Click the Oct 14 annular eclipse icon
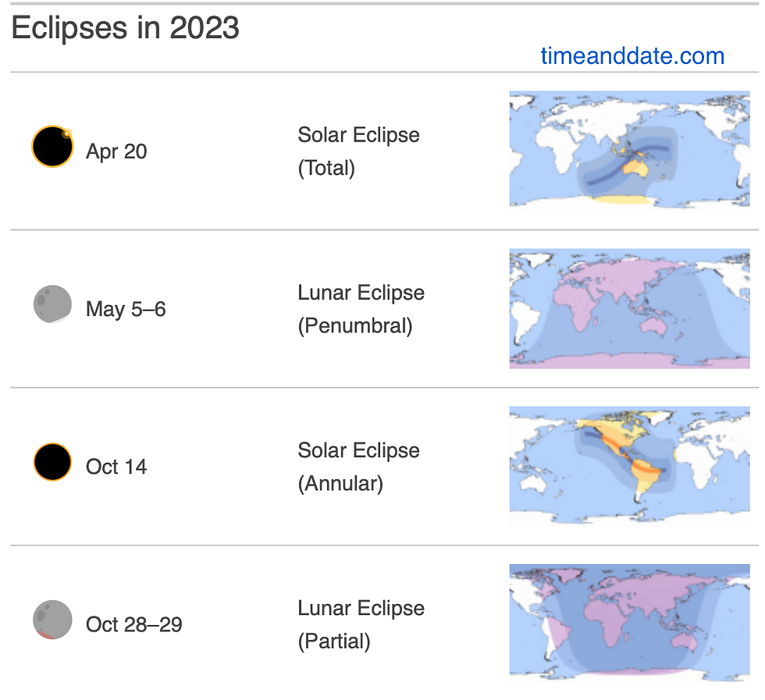The height and width of the screenshot is (700, 765). coord(53,462)
